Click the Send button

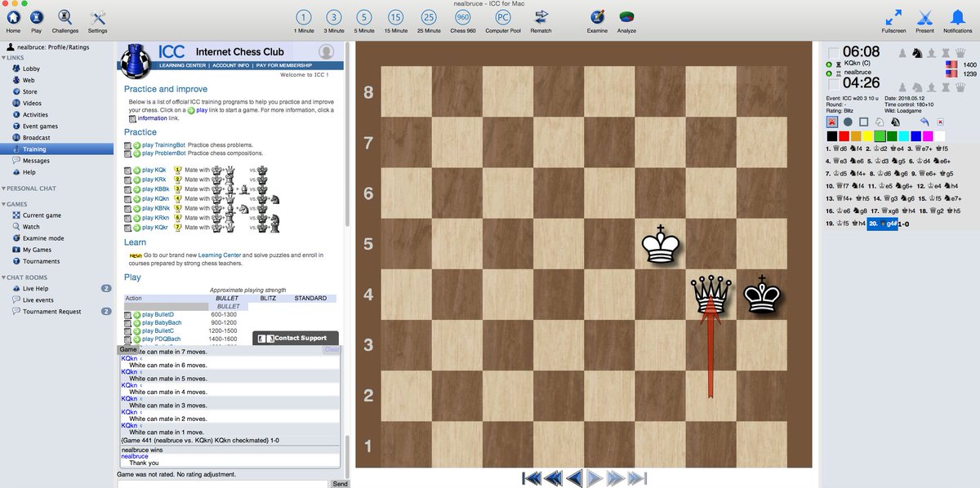(x=340, y=484)
